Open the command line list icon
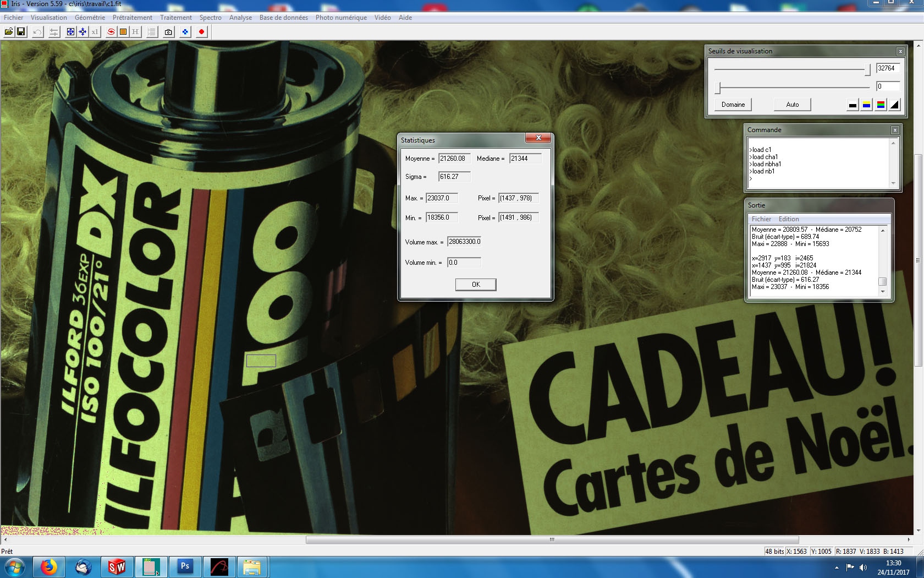 click(152, 32)
